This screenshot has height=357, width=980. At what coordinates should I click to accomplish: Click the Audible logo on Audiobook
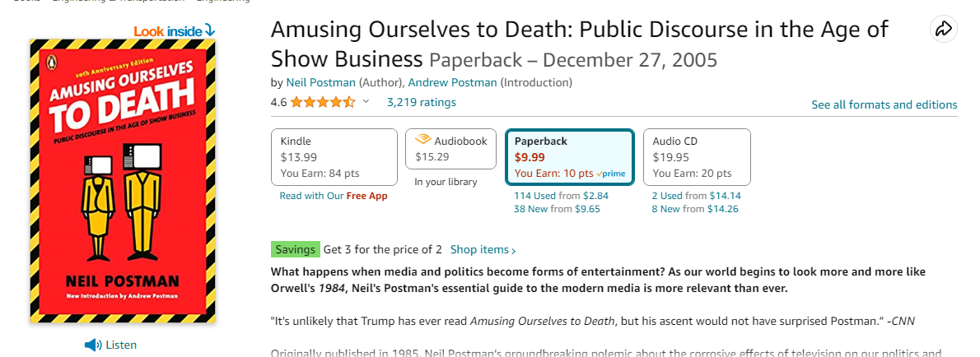(423, 141)
